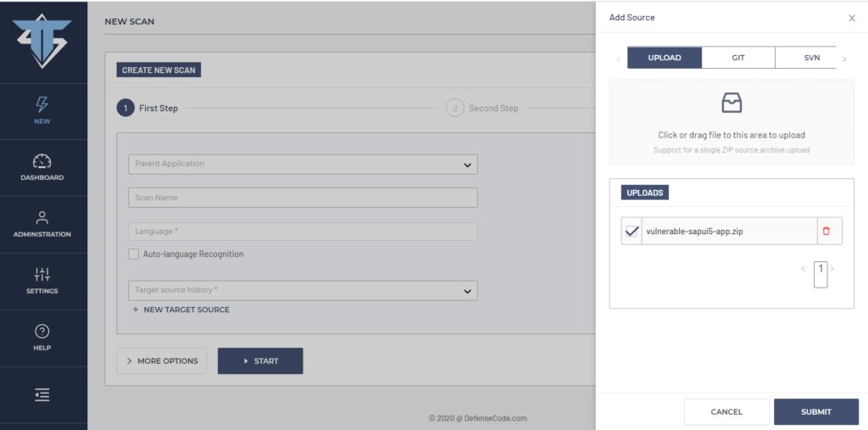Image resolution: width=868 pixels, height=430 pixels.
Task: Open the Help question mark icon
Action: point(42,332)
